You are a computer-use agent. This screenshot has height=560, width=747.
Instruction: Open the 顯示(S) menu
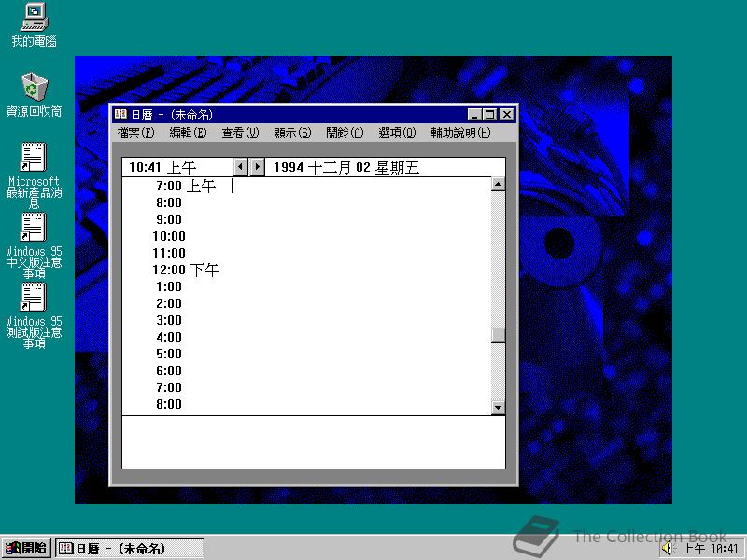292,133
